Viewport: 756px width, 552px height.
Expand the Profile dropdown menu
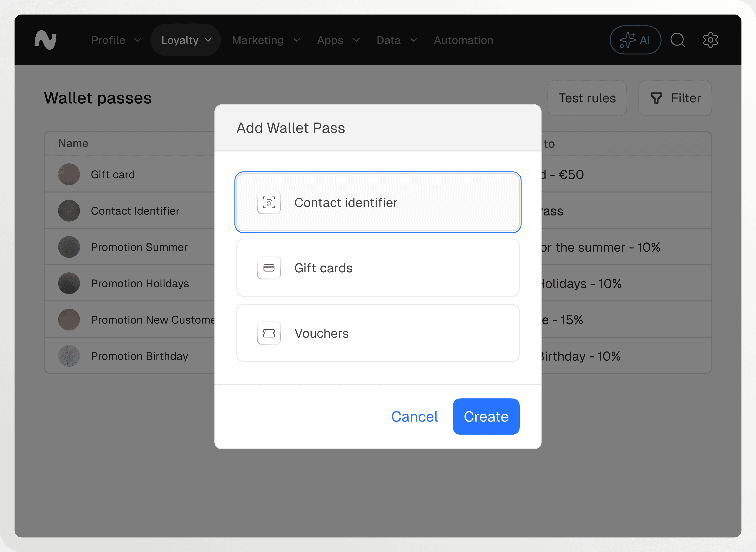click(x=116, y=40)
